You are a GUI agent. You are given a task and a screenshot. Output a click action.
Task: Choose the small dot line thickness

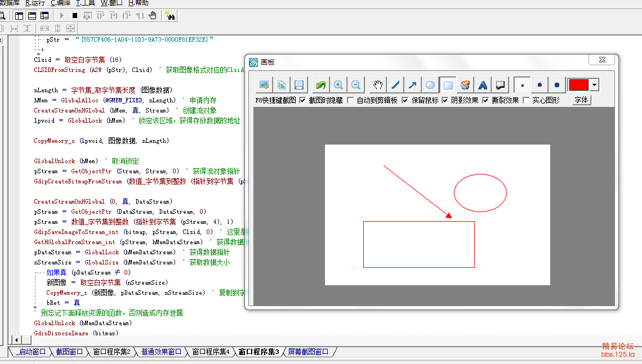pos(523,85)
